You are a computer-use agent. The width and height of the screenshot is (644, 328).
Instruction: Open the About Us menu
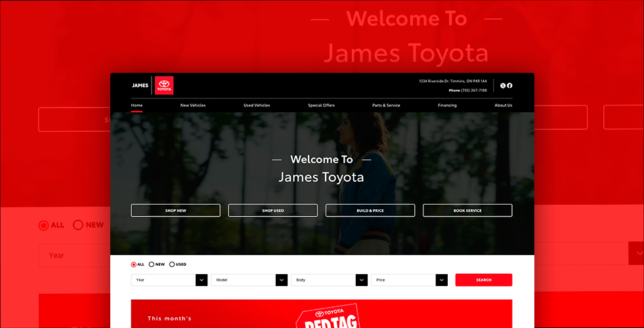click(x=503, y=106)
